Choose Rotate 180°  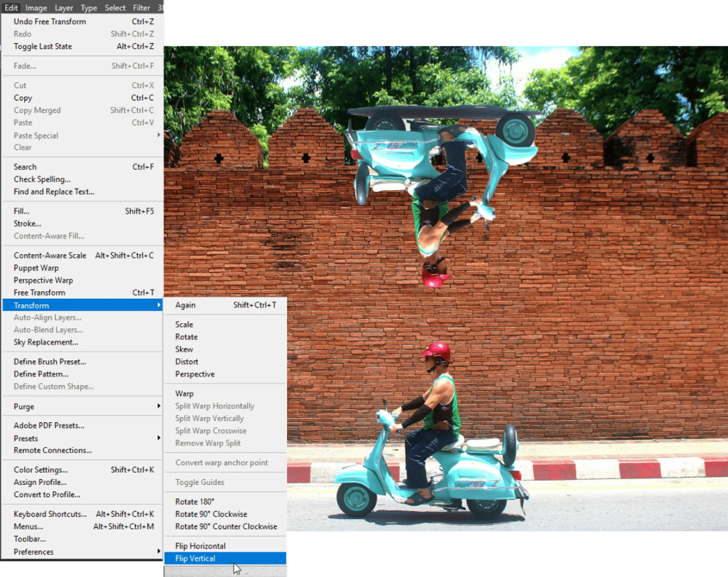click(195, 501)
